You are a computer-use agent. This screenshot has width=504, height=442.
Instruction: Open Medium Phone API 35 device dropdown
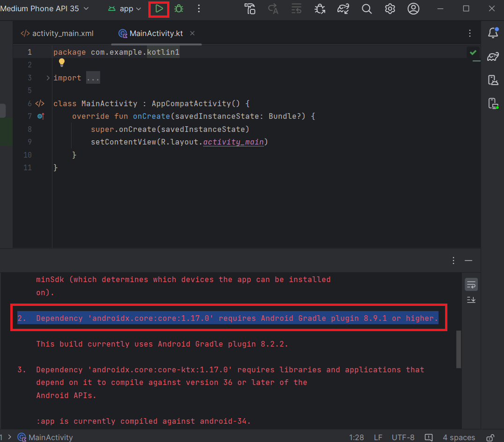coord(45,9)
